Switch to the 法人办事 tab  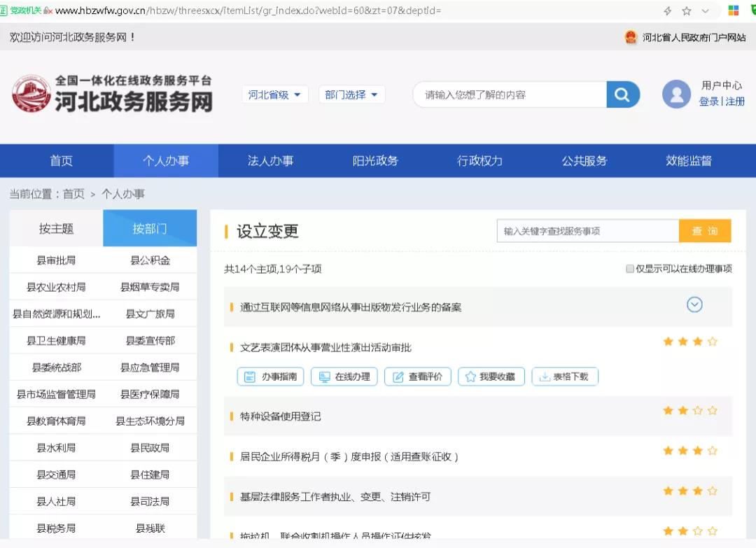point(270,160)
